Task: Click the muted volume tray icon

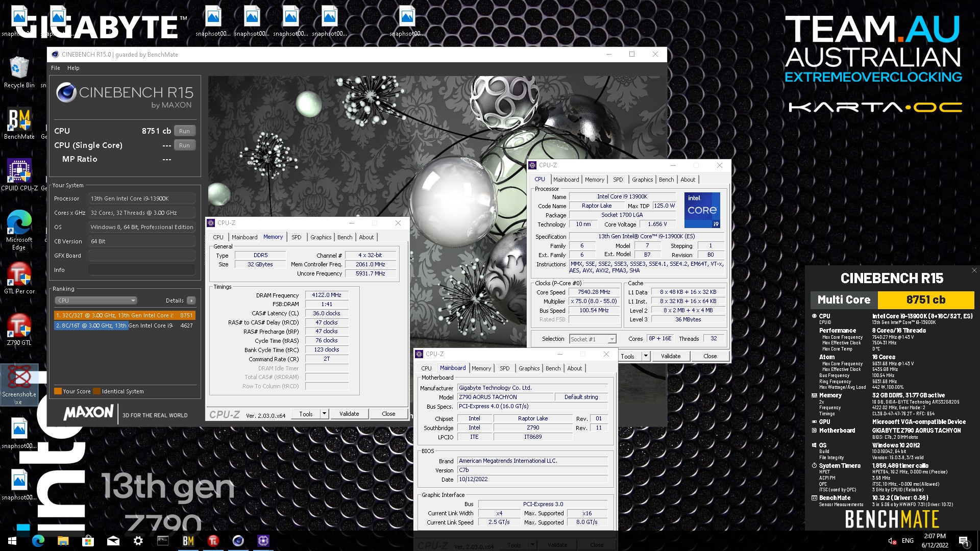Action: coord(892,541)
